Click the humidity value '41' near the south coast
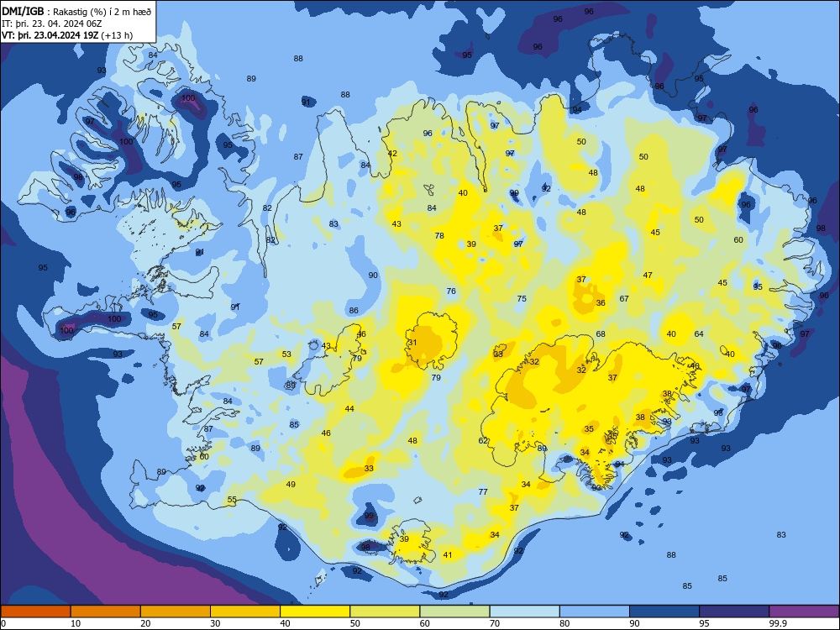Viewport: 840px width, 630px height. [448, 554]
